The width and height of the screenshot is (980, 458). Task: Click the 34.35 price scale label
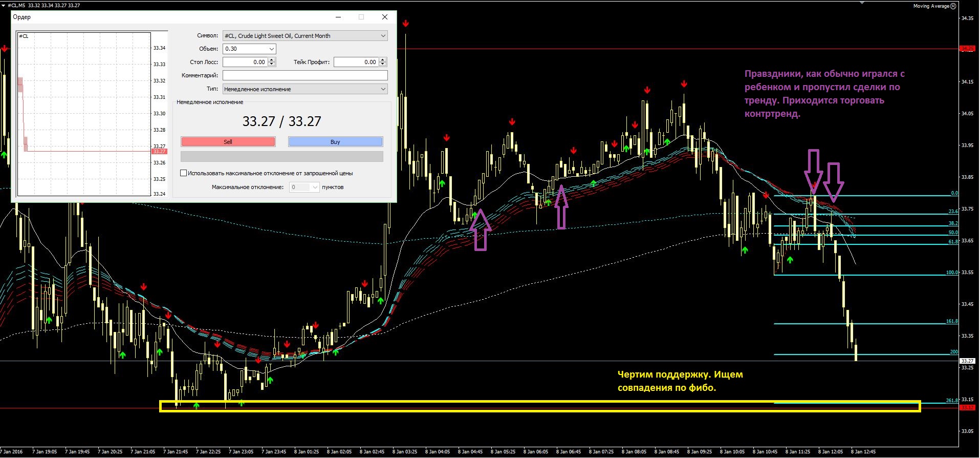pos(967,18)
